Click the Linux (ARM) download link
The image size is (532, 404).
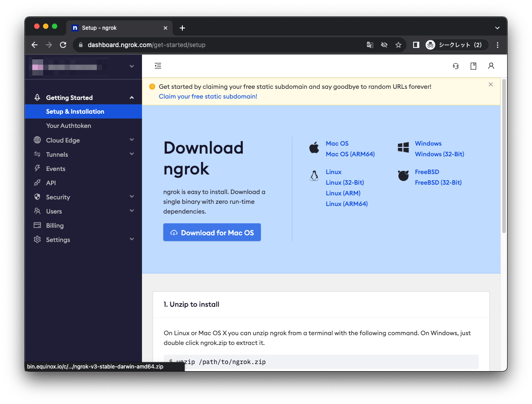pos(343,193)
